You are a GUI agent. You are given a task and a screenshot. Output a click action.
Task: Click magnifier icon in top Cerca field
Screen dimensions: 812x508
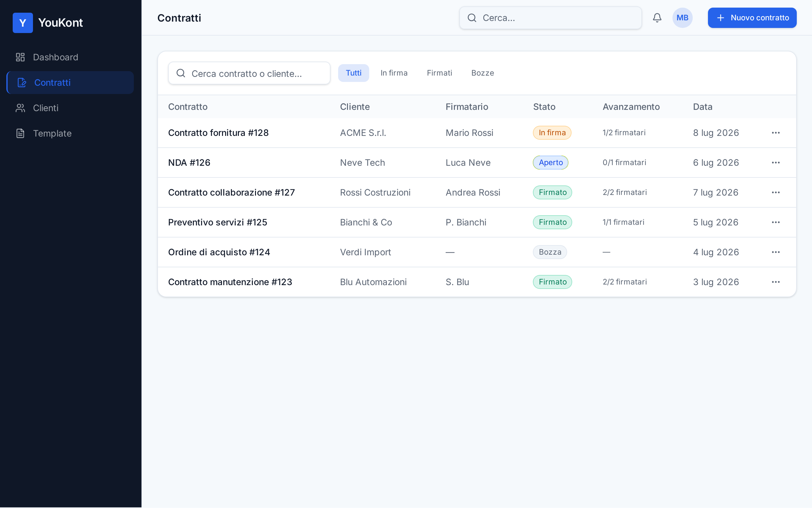[472, 18]
